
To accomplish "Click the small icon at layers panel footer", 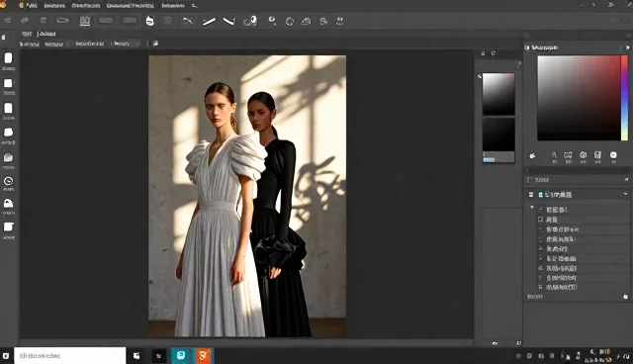I will pos(625,297).
